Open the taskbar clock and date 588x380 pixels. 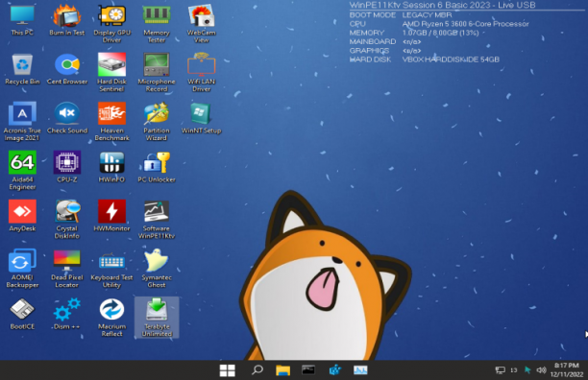[x=567, y=369]
